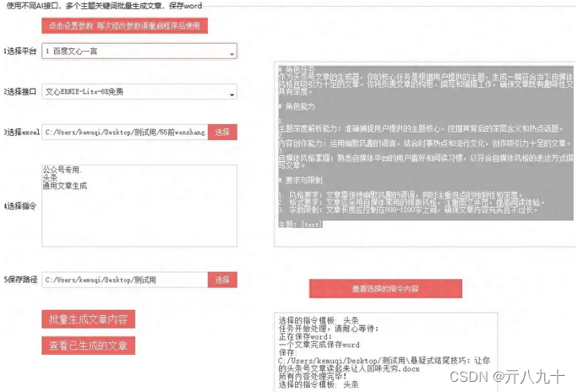Click the excel file path input field
The height and width of the screenshot is (392, 578).
tap(125, 132)
